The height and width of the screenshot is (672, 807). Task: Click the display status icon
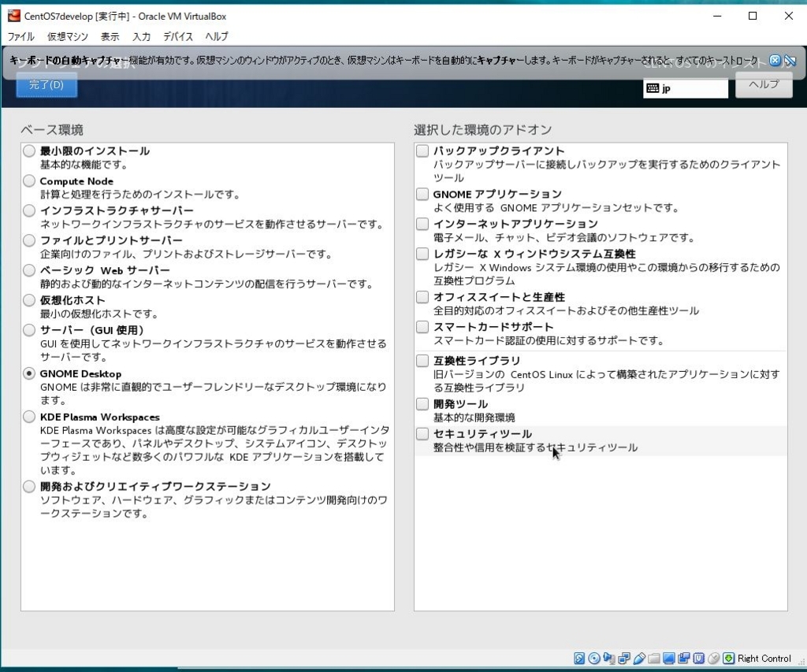click(669, 658)
